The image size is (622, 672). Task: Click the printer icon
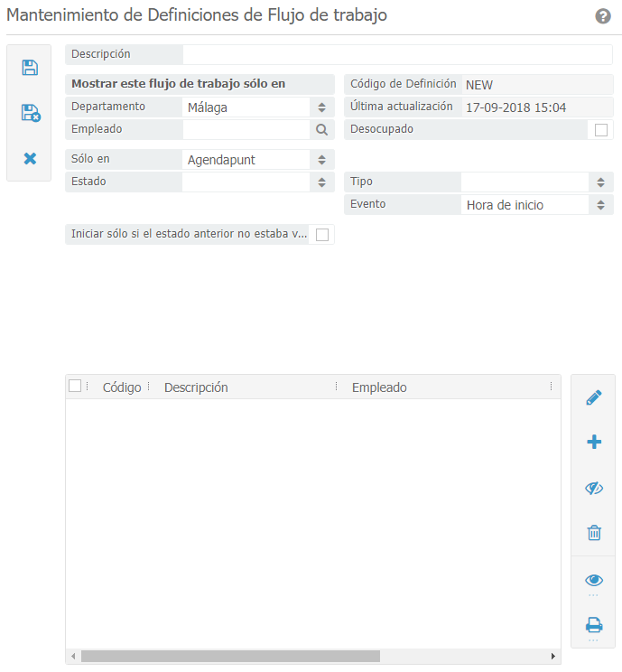click(594, 624)
